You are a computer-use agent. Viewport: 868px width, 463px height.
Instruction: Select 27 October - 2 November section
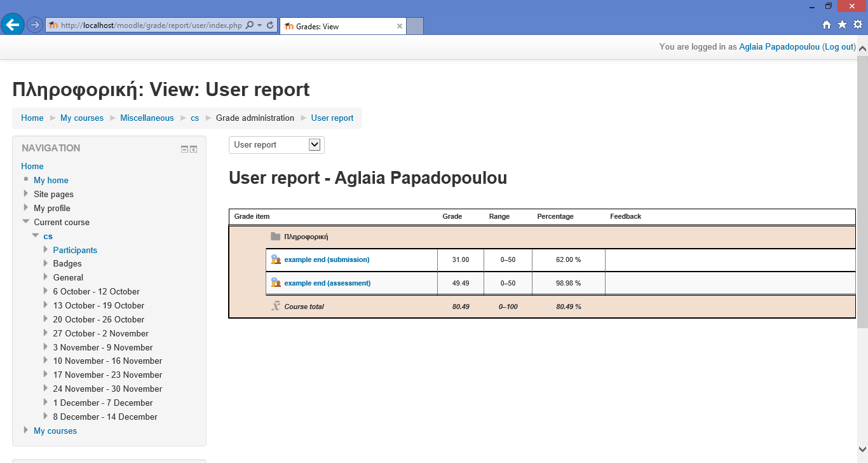[101, 333]
